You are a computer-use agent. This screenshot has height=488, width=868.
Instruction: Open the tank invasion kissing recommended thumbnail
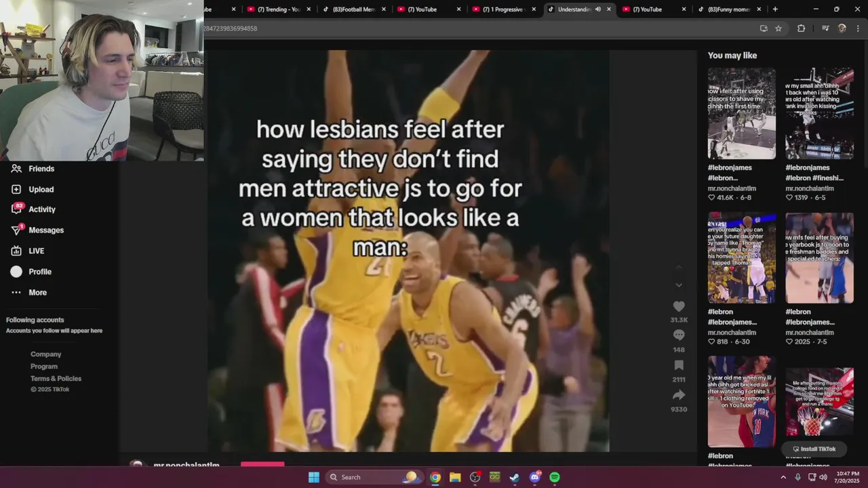click(819, 113)
